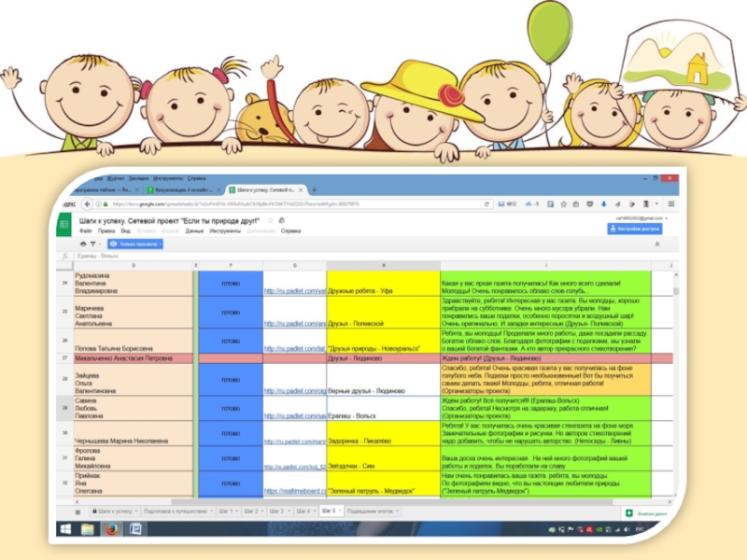Open the Firefox hamburger menu
The width and height of the screenshot is (747, 560).
click(x=669, y=203)
